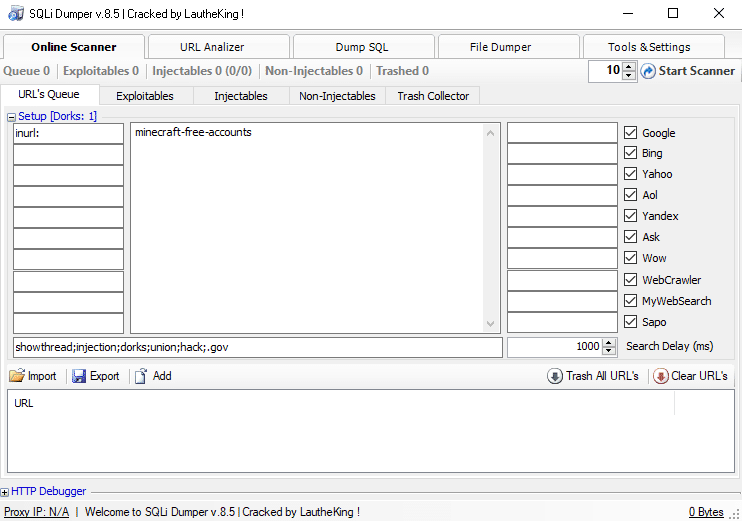Click the Welcome to SQLi Dumper status text
This screenshot has width=742, height=521.
click(x=222, y=512)
